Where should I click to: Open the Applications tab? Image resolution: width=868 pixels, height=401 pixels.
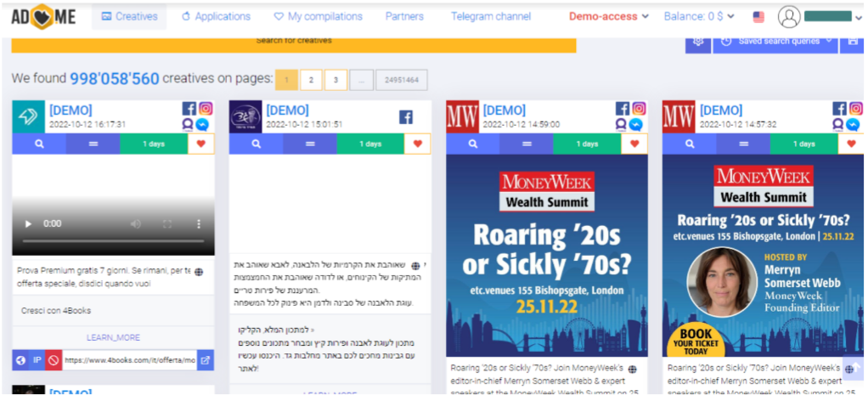click(x=216, y=17)
